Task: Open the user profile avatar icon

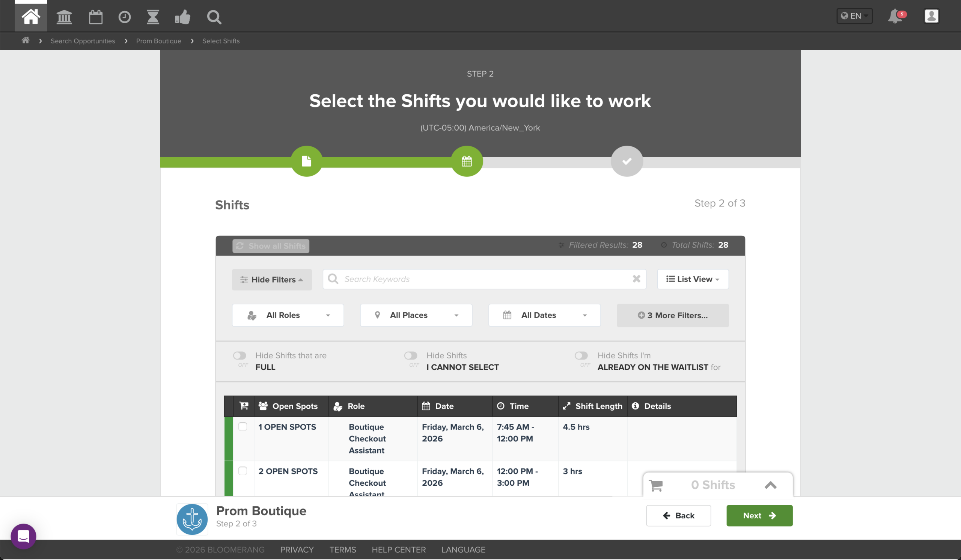Action: (x=931, y=16)
